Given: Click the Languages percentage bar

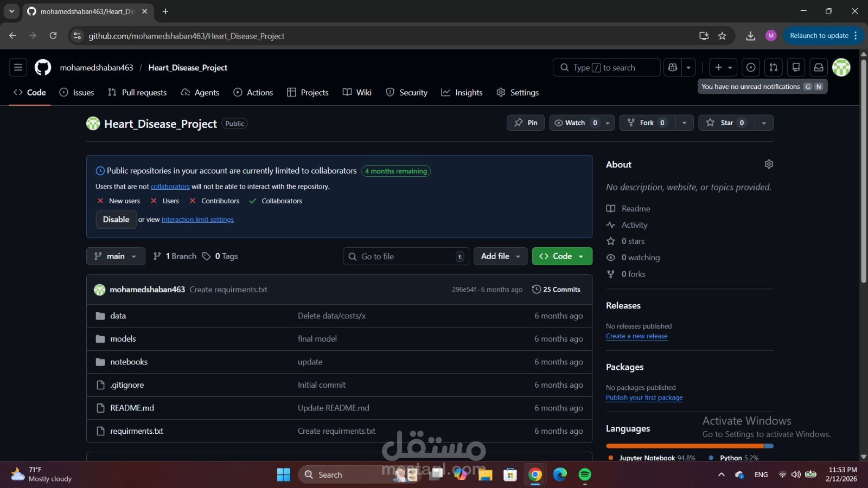Looking at the screenshot, I should click(690, 446).
